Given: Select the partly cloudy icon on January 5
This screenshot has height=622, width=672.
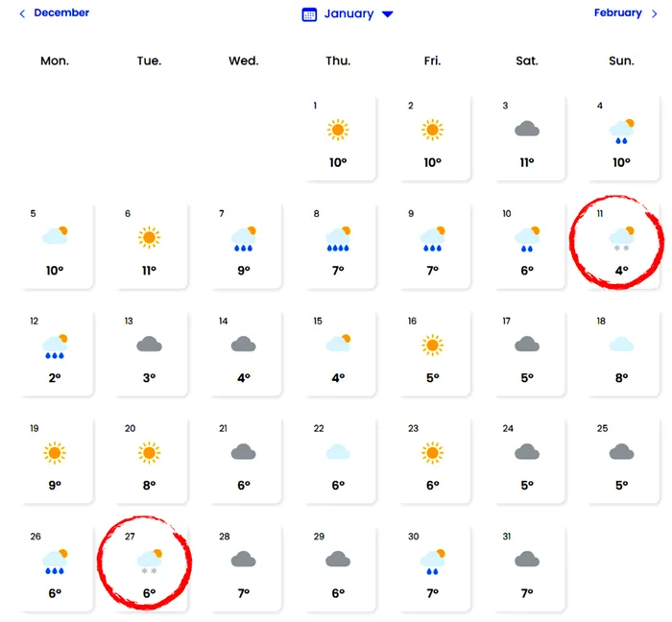Looking at the screenshot, I should (55, 235).
